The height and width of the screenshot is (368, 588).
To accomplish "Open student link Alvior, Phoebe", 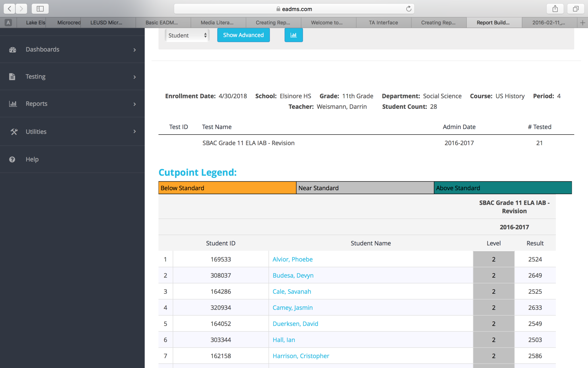I will pyautogui.click(x=292, y=259).
